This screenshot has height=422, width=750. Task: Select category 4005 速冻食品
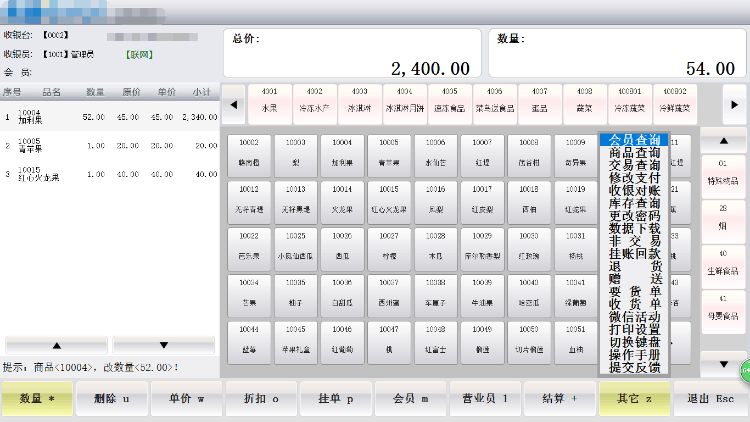click(450, 104)
